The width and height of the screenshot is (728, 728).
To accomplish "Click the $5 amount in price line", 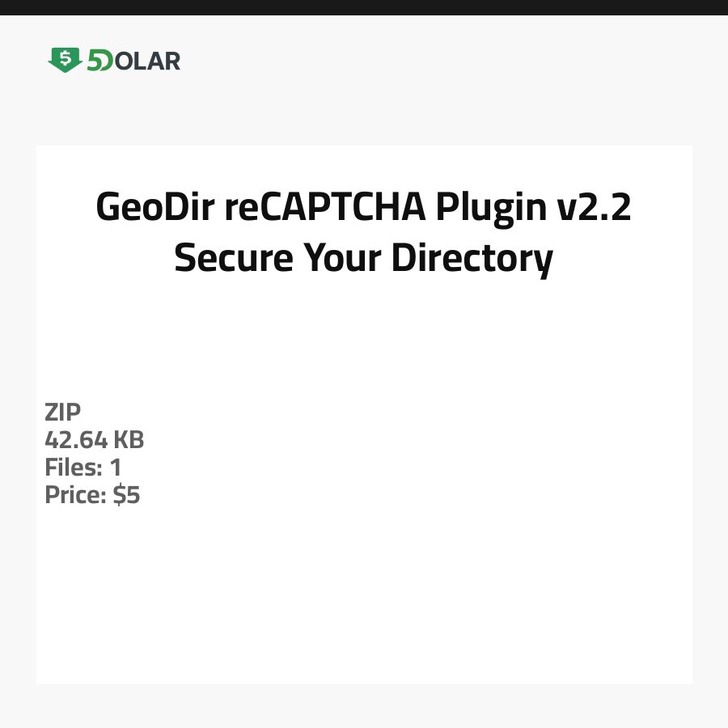I will 127,495.
